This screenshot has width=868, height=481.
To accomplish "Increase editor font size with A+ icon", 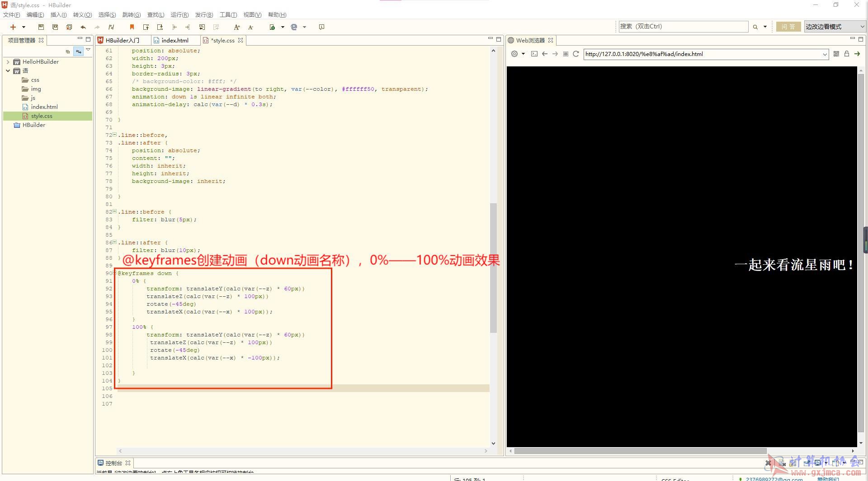I will (236, 27).
